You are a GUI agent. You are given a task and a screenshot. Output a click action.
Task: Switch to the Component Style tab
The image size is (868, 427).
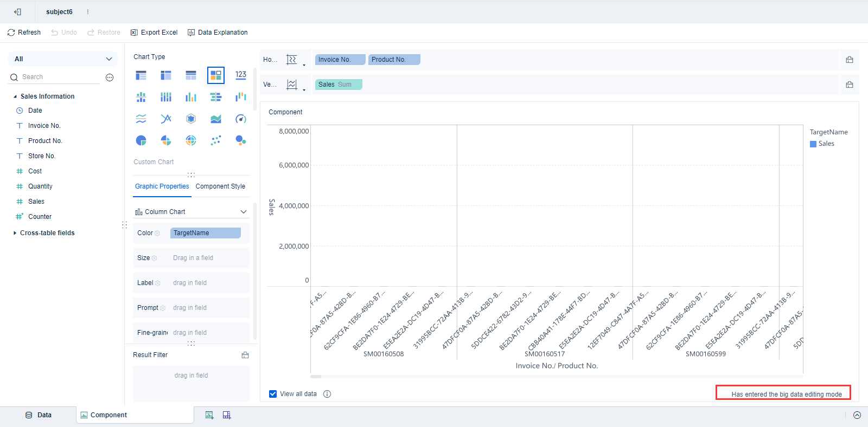[x=220, y=186]
